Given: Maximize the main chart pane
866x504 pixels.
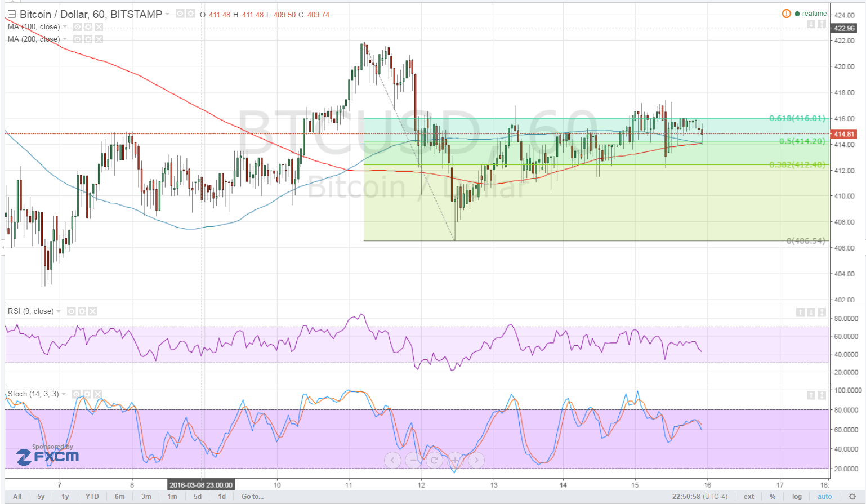Looking at the screenshot, I should pos(822,24).
